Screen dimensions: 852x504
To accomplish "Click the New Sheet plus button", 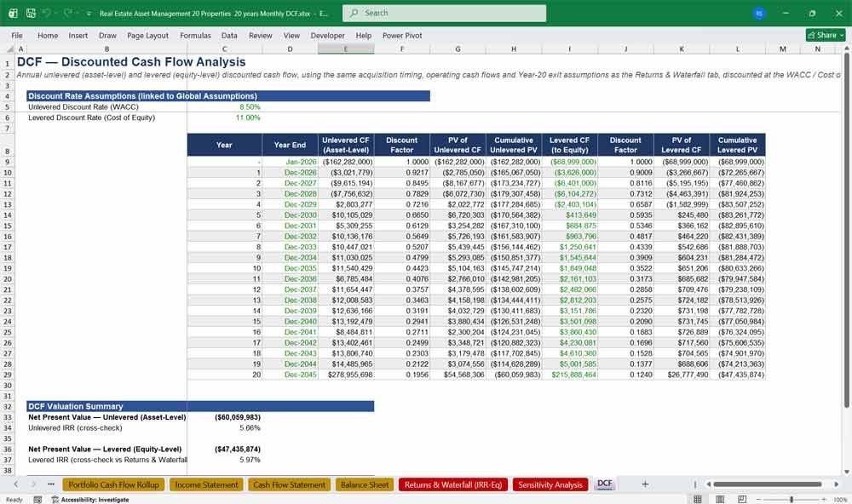I will tap(645, 484).
